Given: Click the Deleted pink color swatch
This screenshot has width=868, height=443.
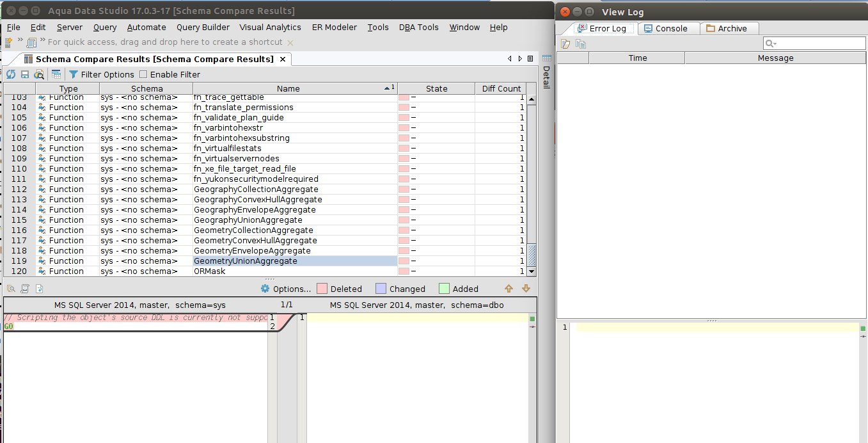Looking at the screenshot, I should [x=322, y=289].
